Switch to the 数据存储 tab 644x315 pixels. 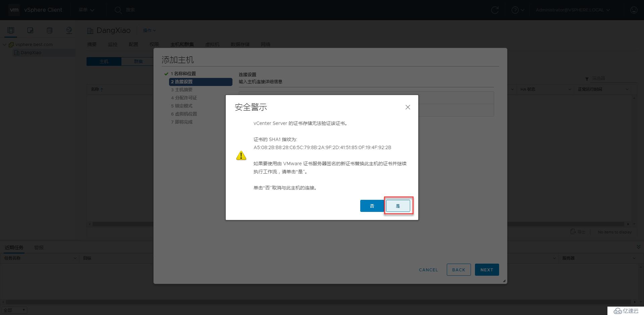click(x=240, y=44)
